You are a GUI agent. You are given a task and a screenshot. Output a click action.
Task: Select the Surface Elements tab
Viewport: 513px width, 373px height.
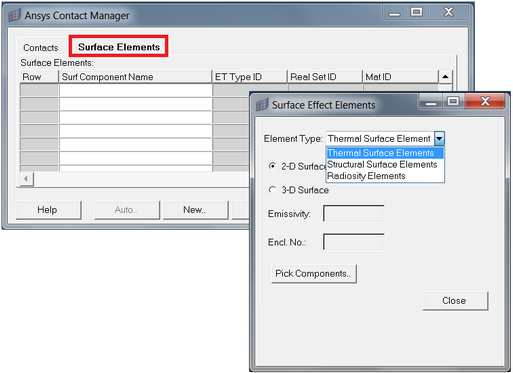[x=119, y=47]
